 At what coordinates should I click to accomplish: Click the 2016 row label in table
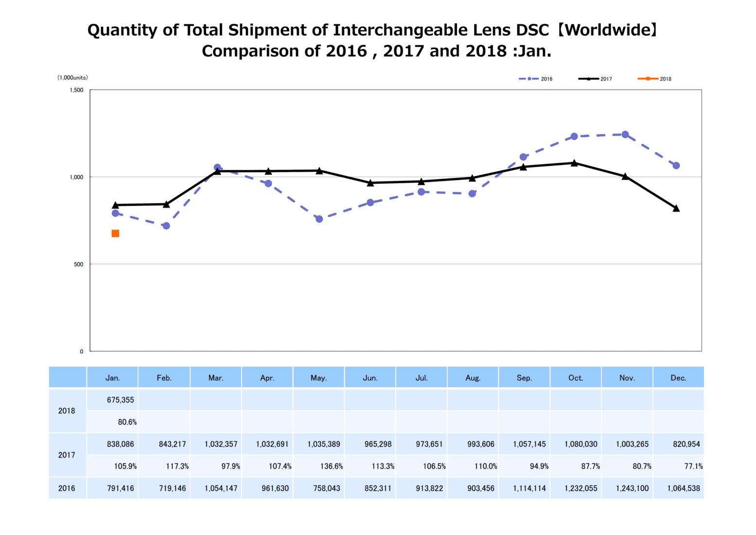67,488
